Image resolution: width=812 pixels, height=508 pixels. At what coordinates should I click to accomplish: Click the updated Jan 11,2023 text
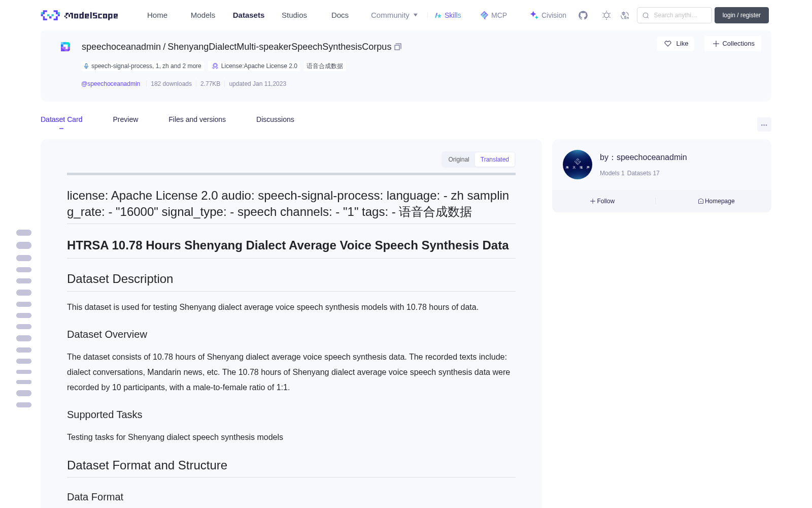(257, 84)
